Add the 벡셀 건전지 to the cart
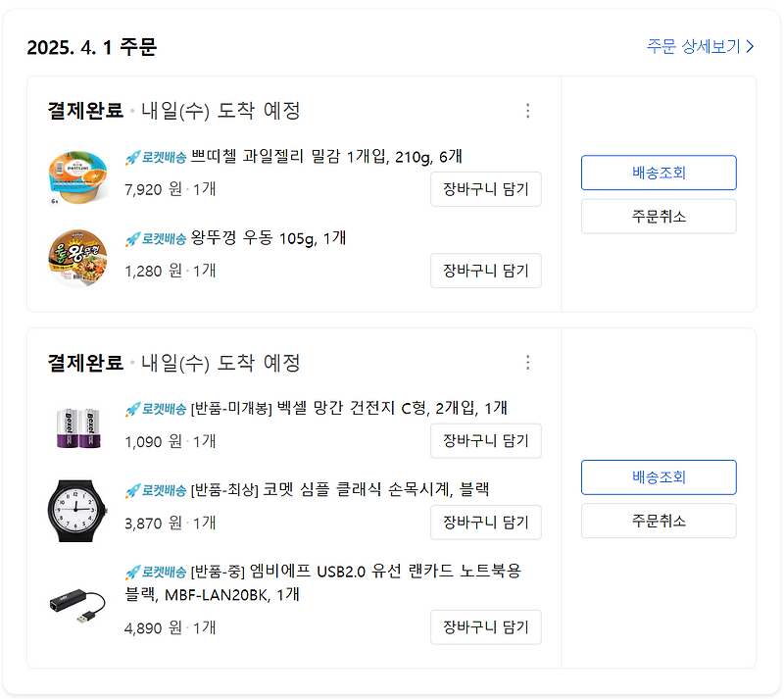 tap(485, 441)
